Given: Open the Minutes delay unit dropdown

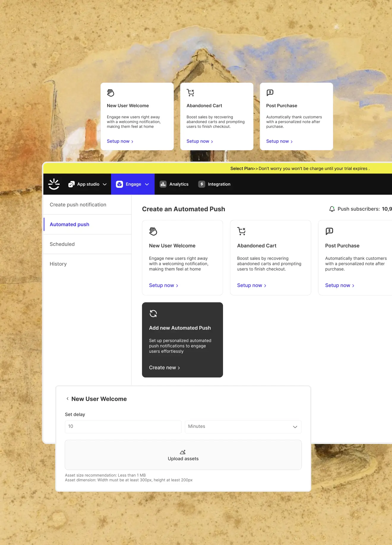Looking at the screenshot, I should coord(243,427).
